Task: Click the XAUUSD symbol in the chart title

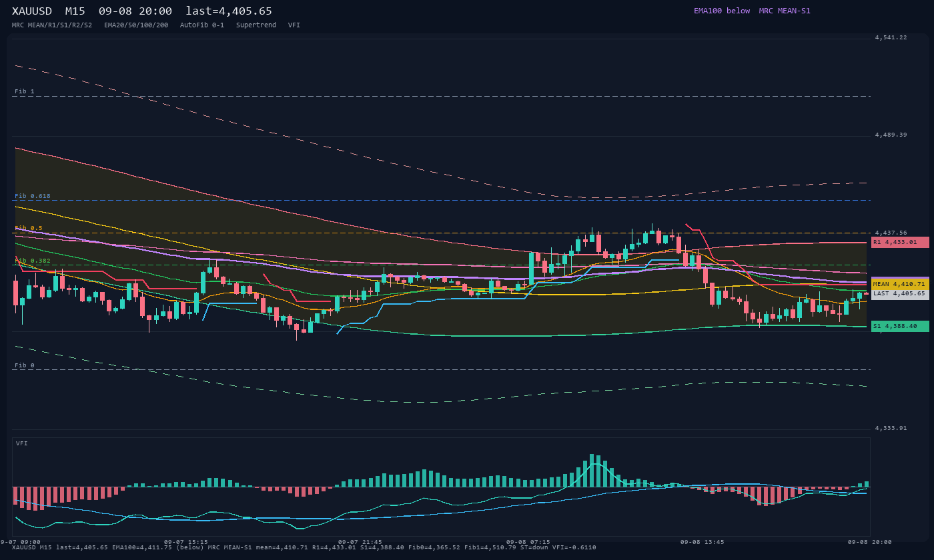Action: 32,11
